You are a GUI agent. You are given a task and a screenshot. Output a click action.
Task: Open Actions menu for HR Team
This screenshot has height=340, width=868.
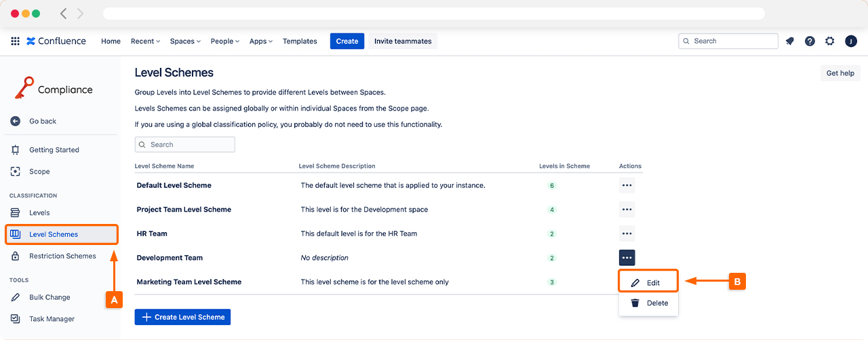(x=627, y=233)
